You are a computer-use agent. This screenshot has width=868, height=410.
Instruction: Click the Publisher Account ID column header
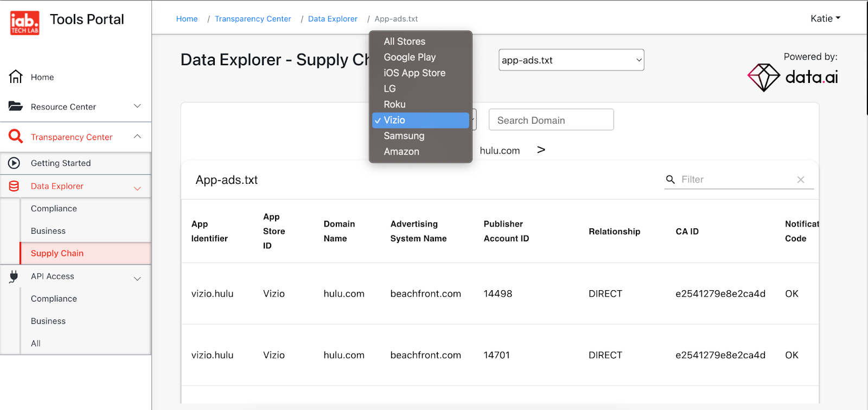pos(506,231)
